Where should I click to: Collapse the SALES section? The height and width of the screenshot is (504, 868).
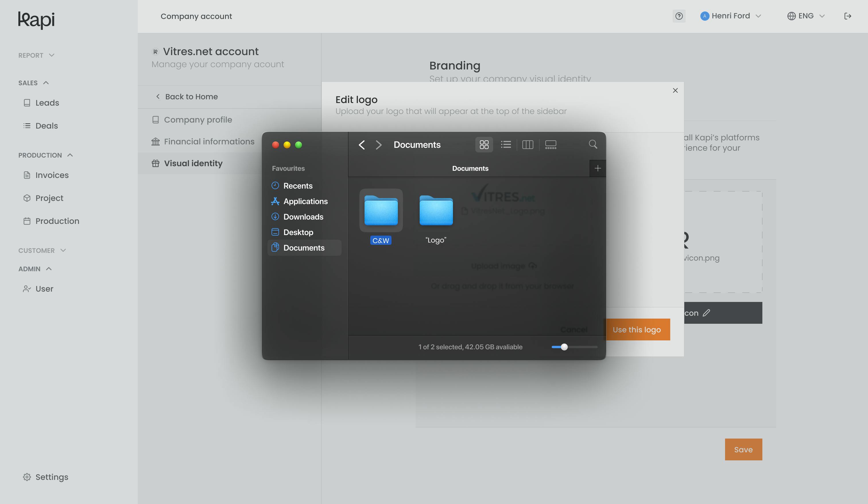(34, 83)
